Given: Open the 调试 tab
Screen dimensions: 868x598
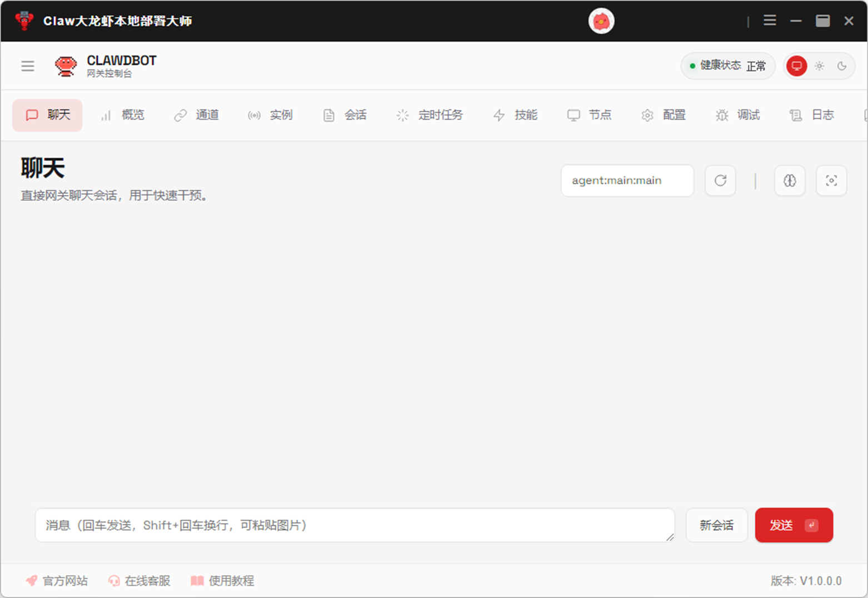Looking at the screenshot, I should (x=738, y=115).
